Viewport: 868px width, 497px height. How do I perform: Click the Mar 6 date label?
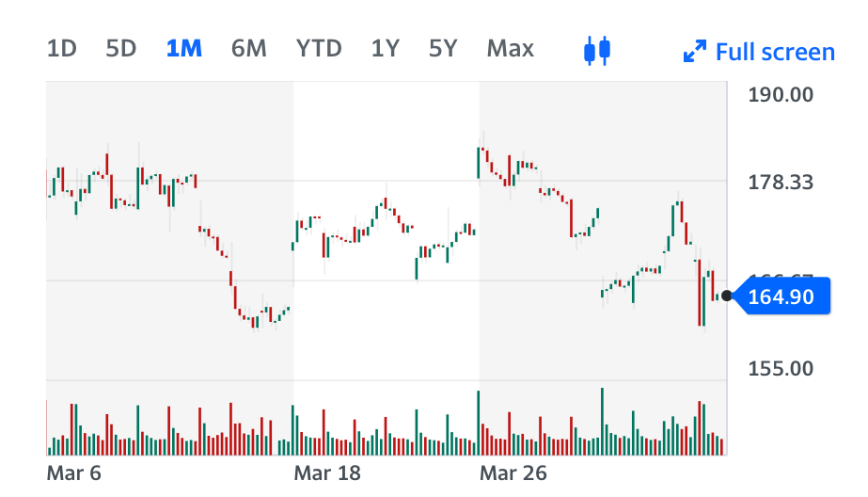click(73, 472)
